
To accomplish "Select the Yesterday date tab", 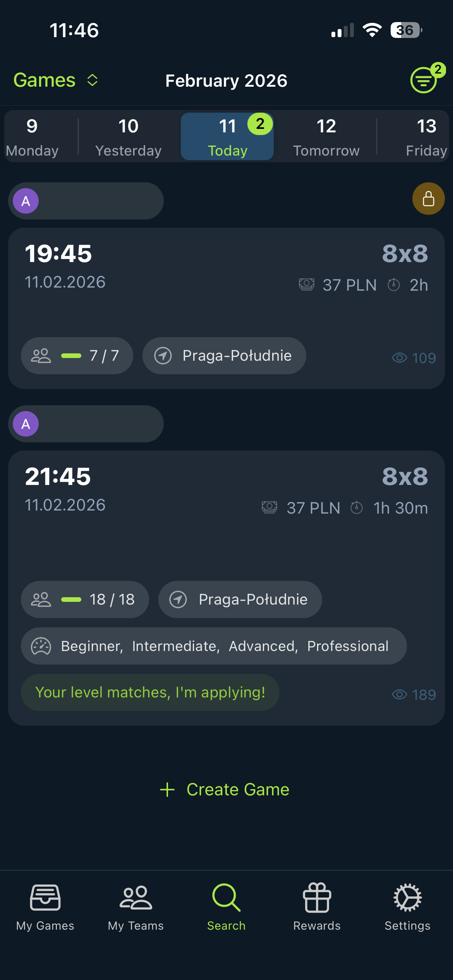I will coord(129,136).
